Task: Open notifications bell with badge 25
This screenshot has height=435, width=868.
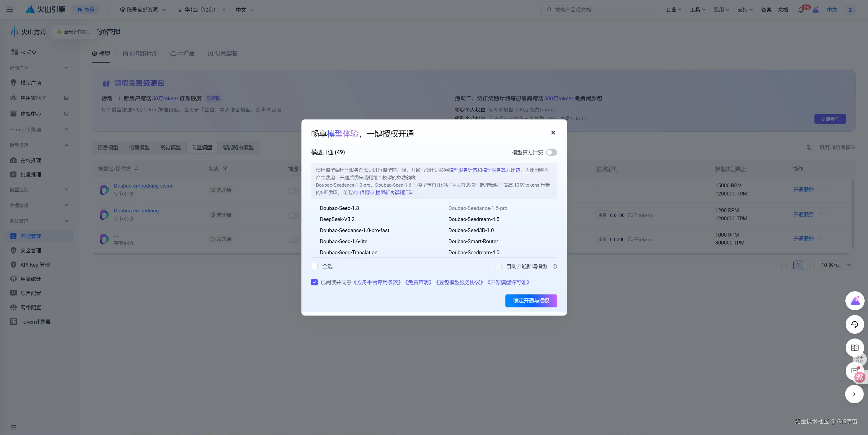Action: coord(801,10)
